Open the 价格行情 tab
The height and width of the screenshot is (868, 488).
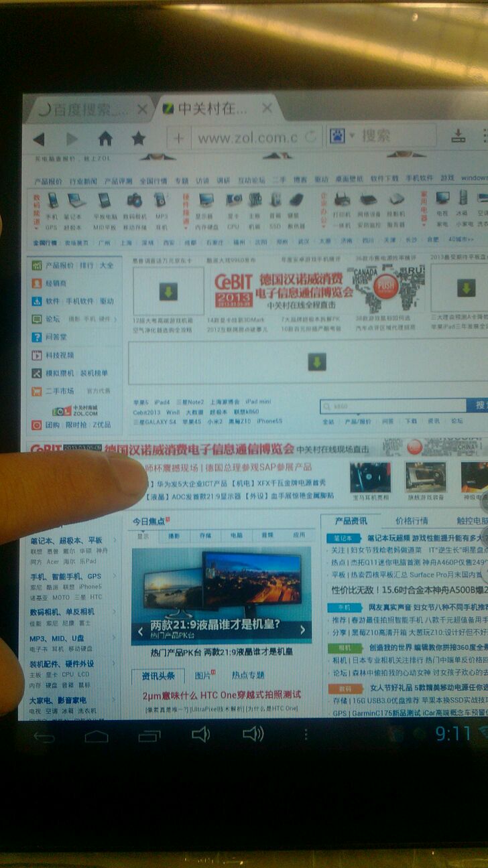pos(412,520)
